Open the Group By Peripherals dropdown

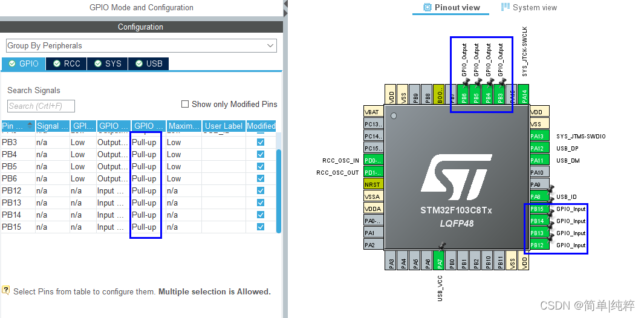[x=141, y=45]
